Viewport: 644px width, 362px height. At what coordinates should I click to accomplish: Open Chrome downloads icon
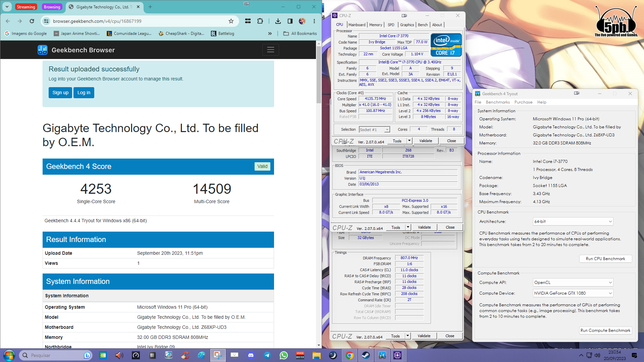pos(278,21)
